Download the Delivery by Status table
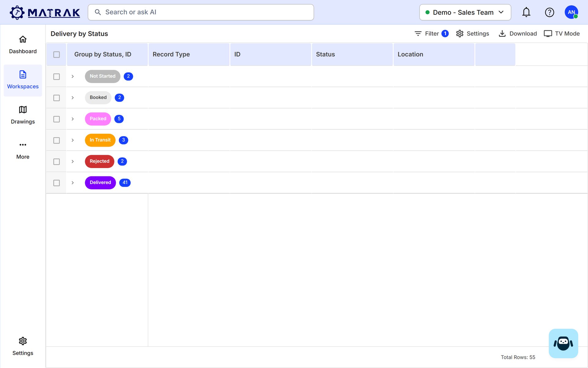 coord(518,33)
